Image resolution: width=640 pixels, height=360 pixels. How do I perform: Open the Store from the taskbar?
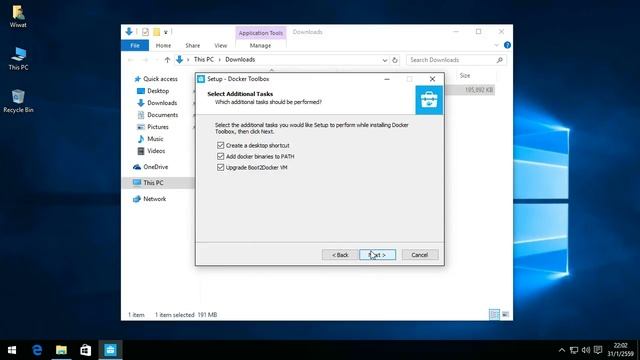pyautogui.click(x=86, y=350)
